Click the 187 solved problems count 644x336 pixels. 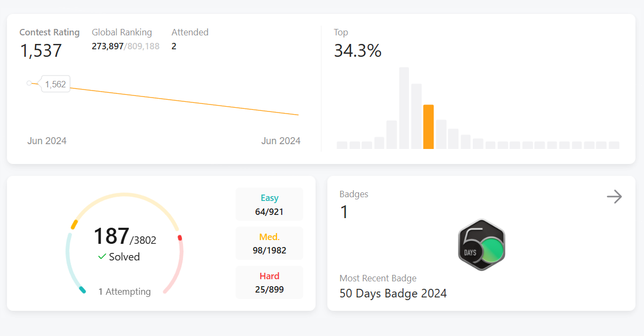click(111, 236)
